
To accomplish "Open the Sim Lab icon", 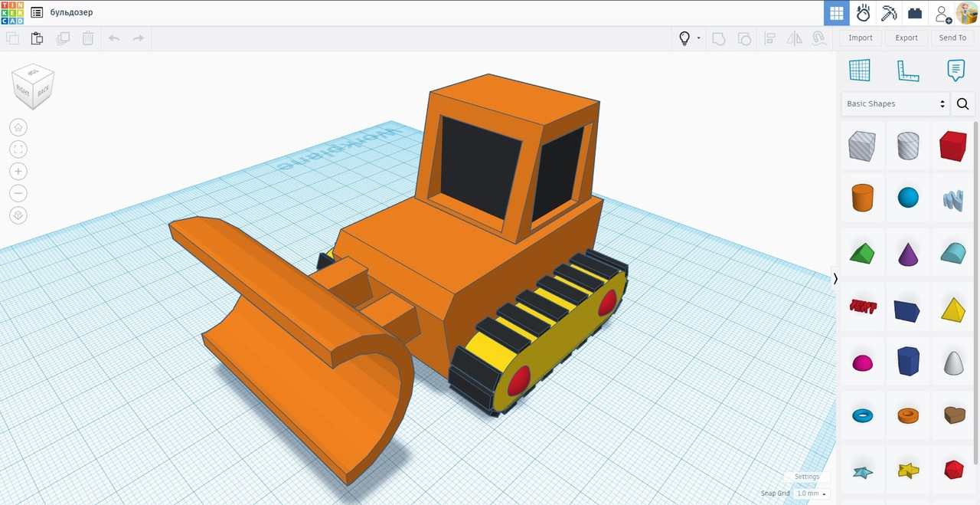I will point(863,13).
